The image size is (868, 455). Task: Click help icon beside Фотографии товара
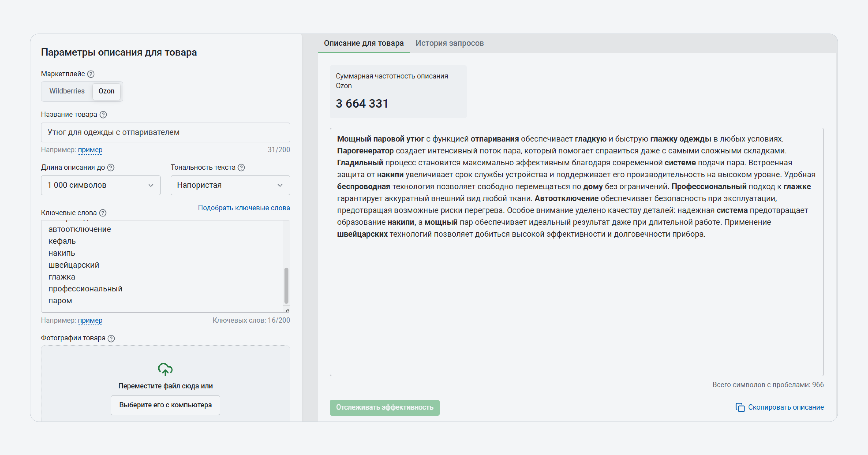coord(111,338)
